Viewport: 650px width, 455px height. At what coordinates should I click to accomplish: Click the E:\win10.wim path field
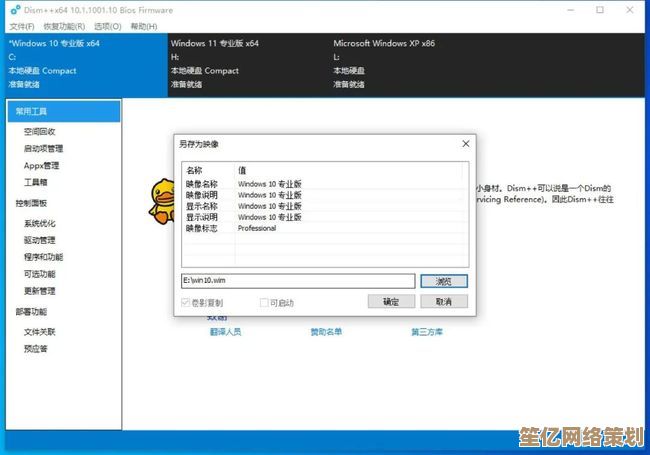[x=298, y=281]
